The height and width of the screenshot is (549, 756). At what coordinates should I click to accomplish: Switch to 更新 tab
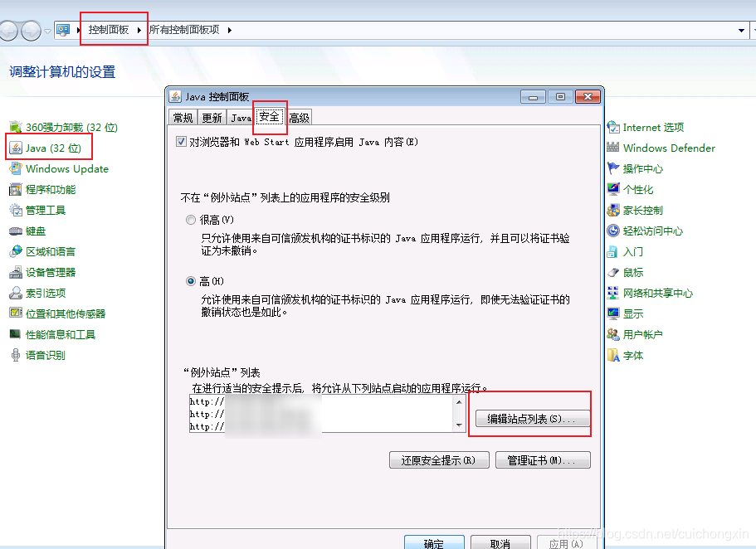(212, 118)
